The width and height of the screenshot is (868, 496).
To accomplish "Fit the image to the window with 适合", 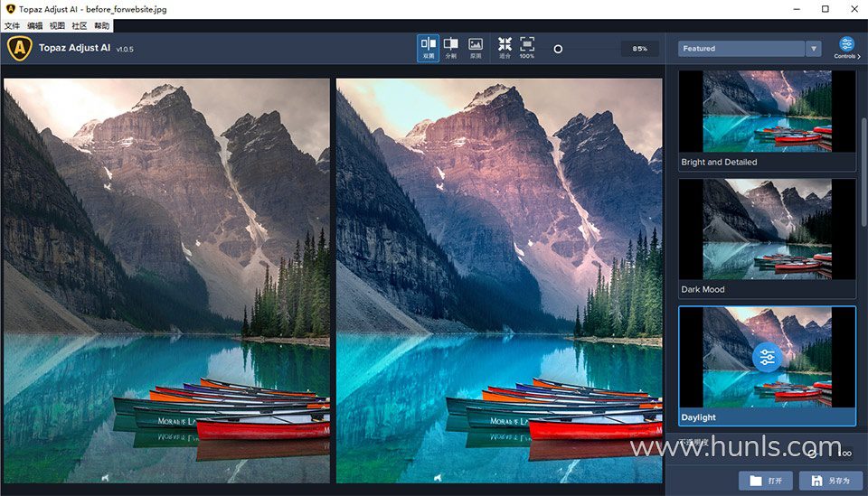I will point(505,49).
